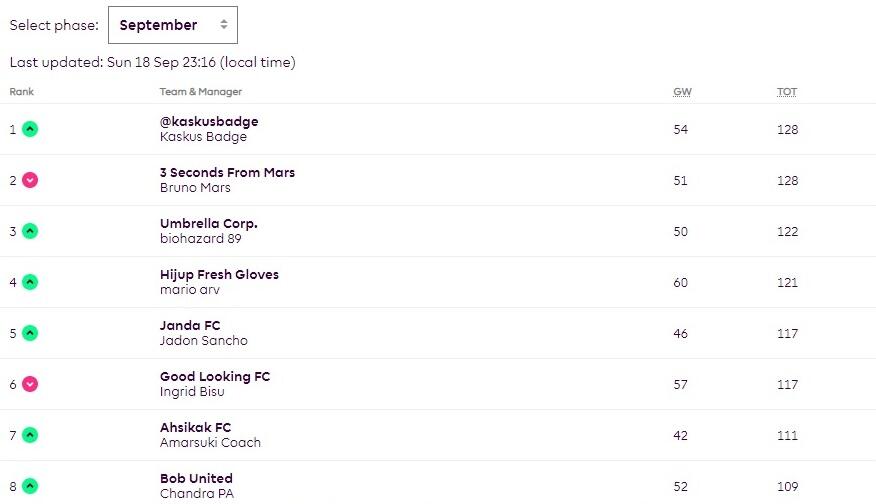Click the TOT column header

tap(787, 92)
